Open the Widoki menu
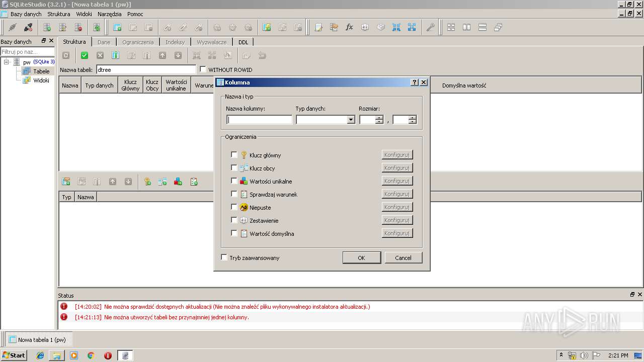This screenshot has width=644, height=362. [84, 14]
